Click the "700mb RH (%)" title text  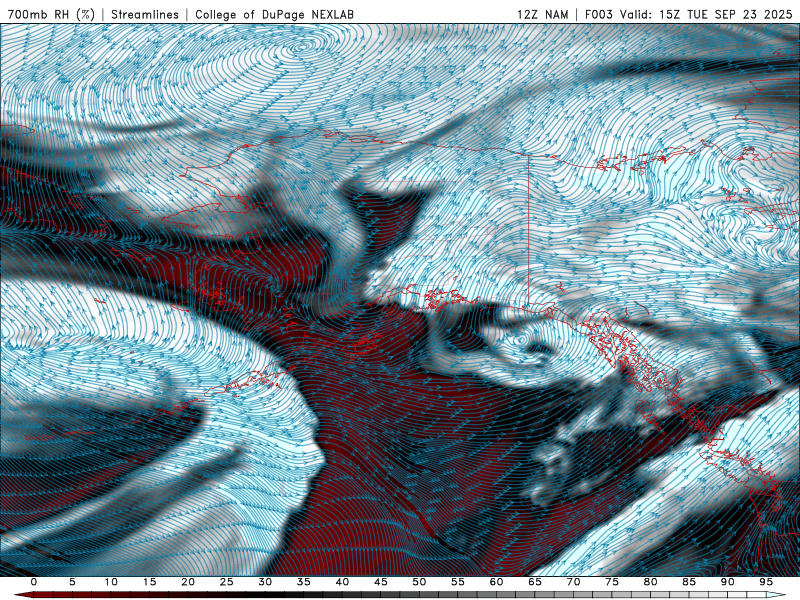coord(52,14)
